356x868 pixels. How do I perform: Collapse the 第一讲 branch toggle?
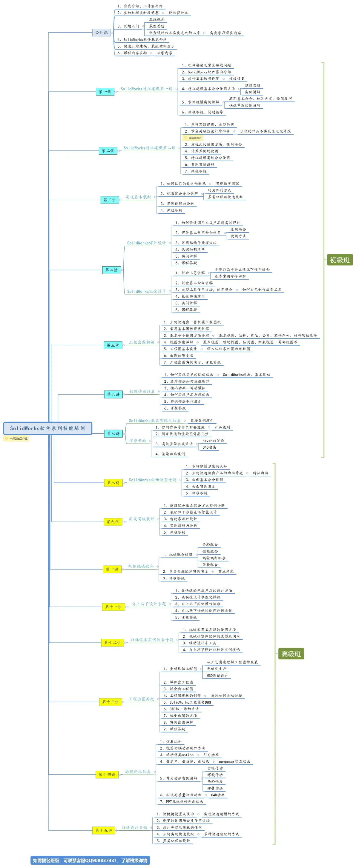116,92
